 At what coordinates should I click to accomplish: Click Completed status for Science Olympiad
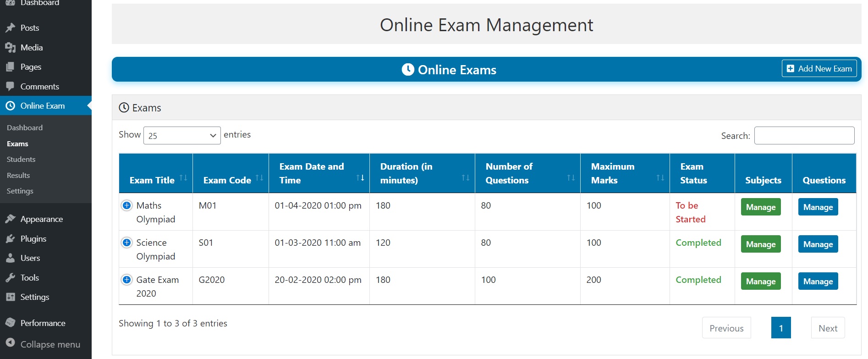point(698,243)
